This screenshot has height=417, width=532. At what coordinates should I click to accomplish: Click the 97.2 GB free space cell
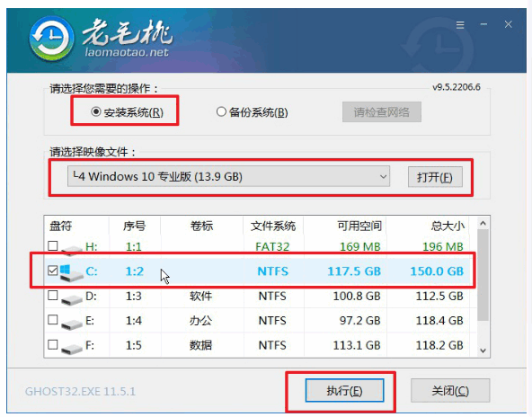(360, 321)
